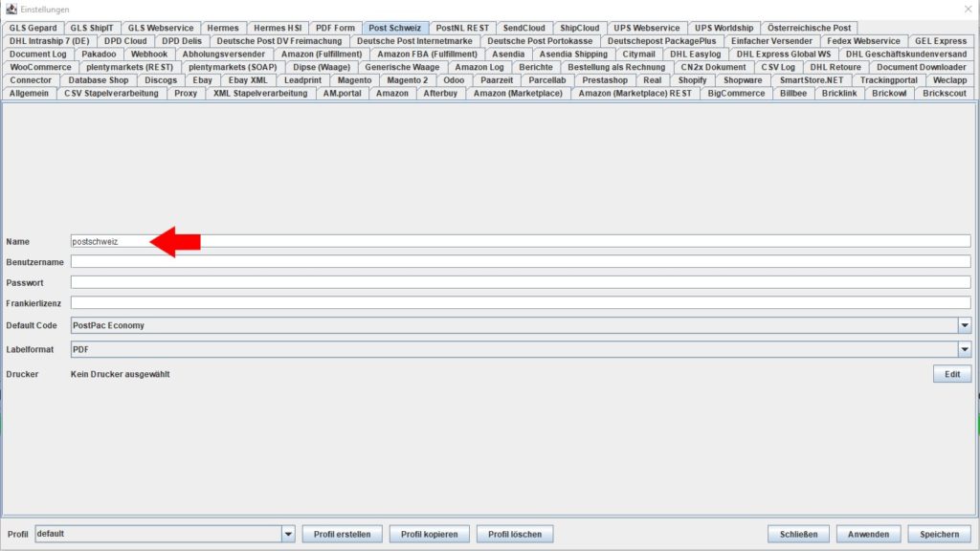Viewport: 980px width, 551px height.
Task: Open the Prestashop tab
Action: tap(605, 80)
